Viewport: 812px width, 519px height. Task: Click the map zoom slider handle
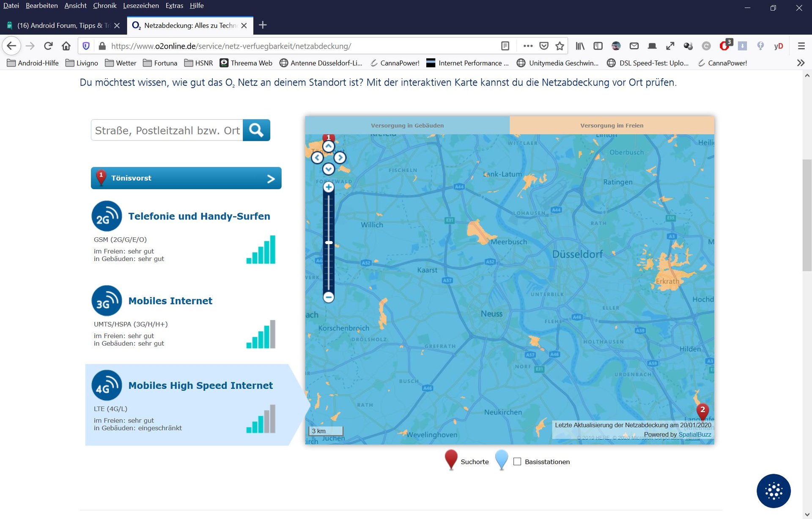(x=329, y=243)
